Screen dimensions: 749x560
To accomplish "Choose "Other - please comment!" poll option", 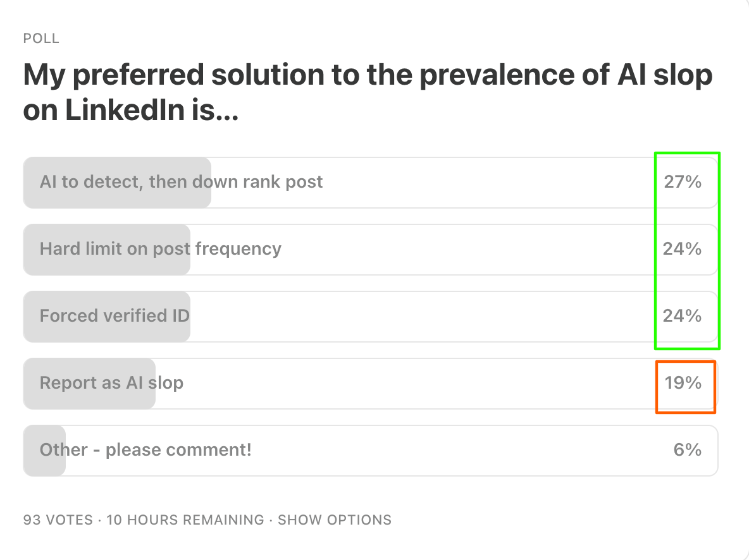I will pyautogui.click(x=370, y=450).
